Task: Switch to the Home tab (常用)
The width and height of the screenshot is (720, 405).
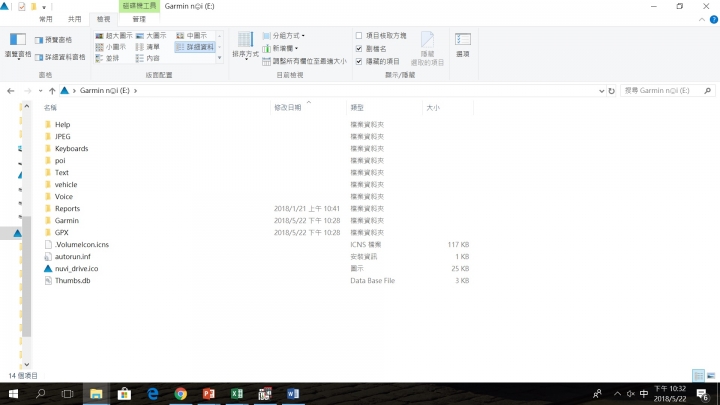Action: (45, 19)
